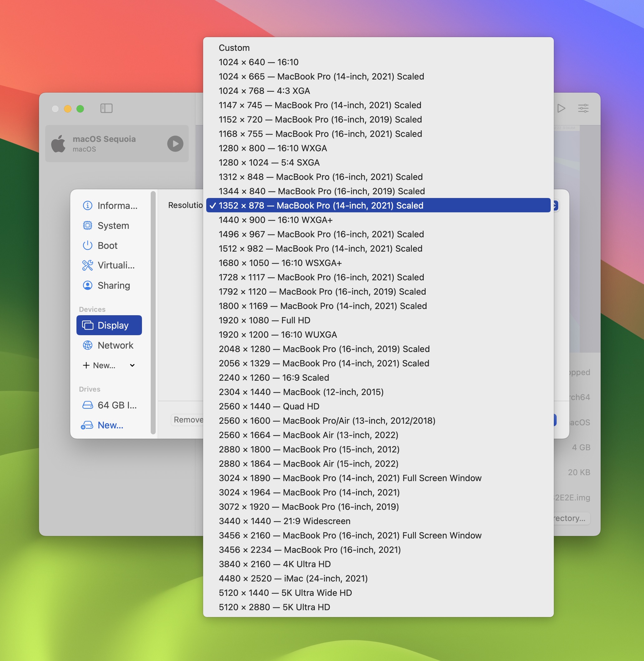Toggle the sidebar in UTM window
The width and height of the screenshot is (644, 661).
106,108
